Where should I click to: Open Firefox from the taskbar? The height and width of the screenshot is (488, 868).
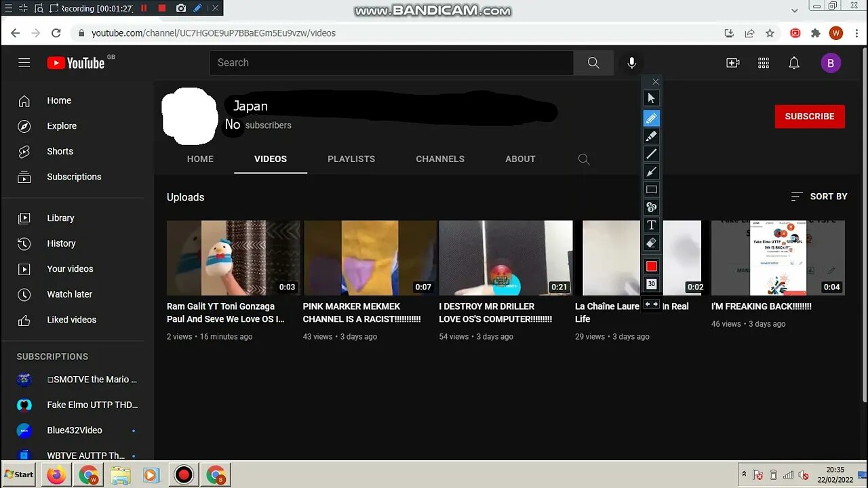56,474
